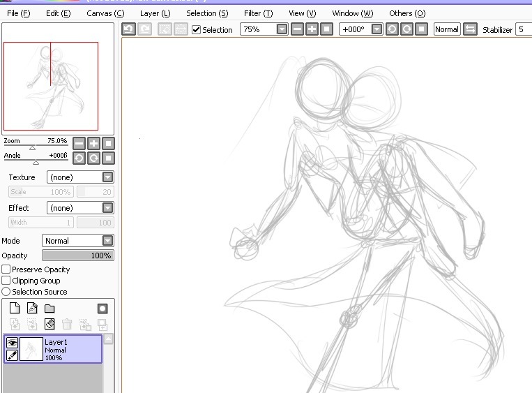Open the Canvas menu
Screen dimensions: 532x393
click(x=105, y=13)
